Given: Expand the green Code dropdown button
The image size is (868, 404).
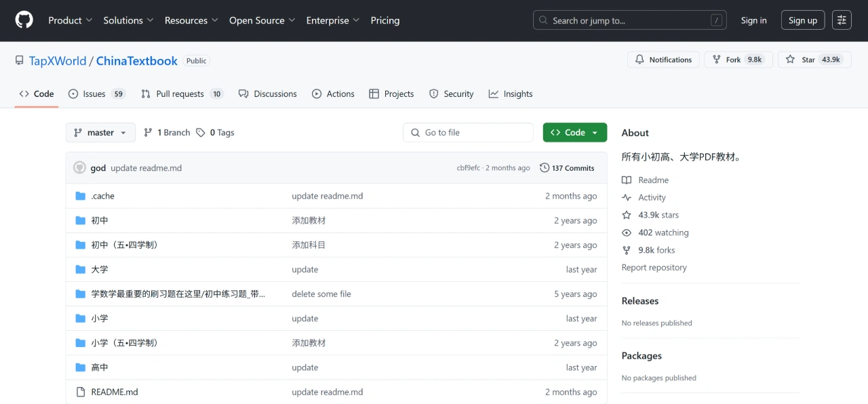Looking at the screenshot, I should (x=574, y=133).
